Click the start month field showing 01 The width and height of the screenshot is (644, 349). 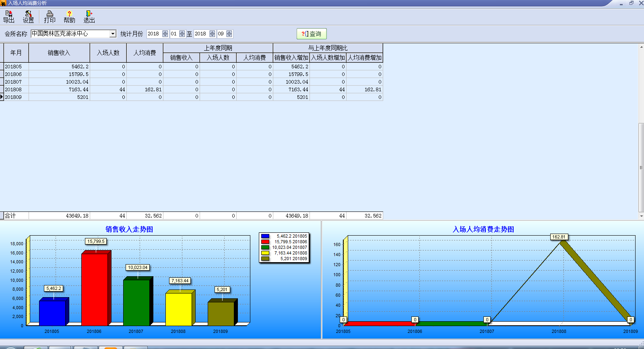coord(174,34)
